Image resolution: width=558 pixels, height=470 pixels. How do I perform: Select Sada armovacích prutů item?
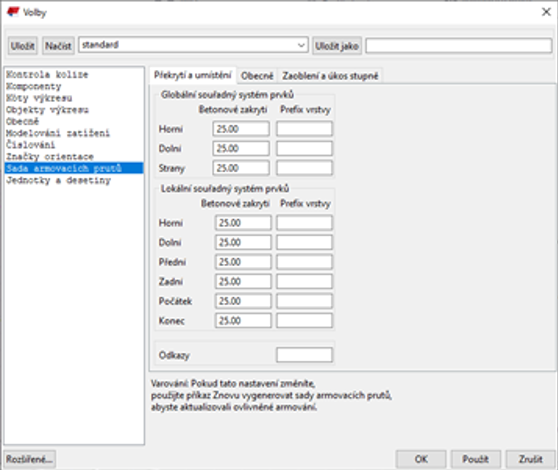coord(74,168)
